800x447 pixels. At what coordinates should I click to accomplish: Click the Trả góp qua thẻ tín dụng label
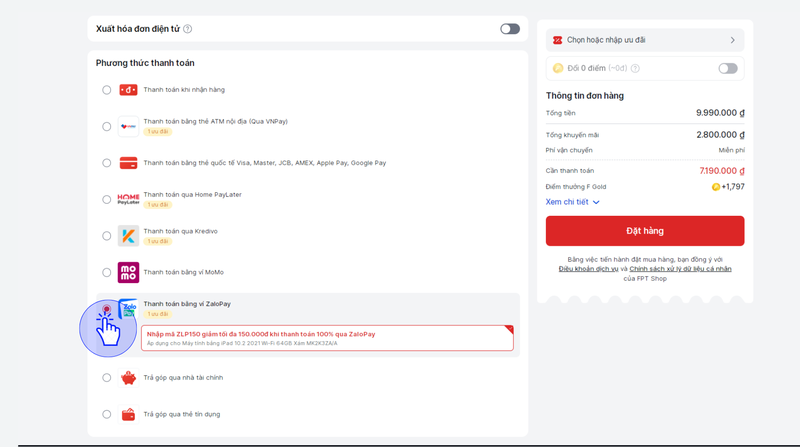click(182, 414)
